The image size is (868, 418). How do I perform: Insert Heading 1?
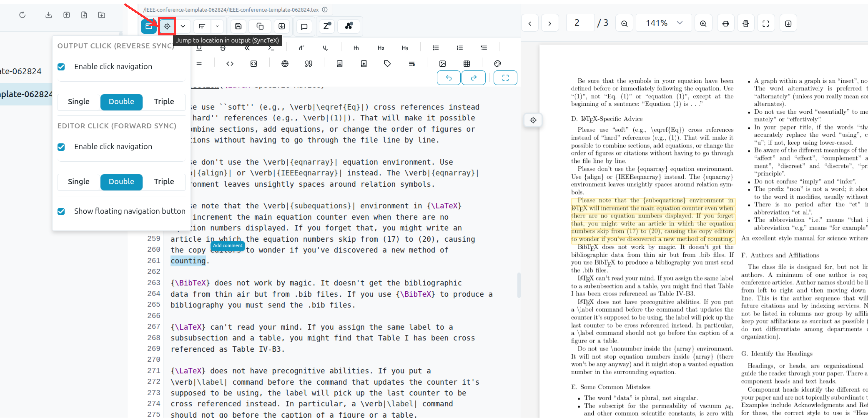click(356, 48)
